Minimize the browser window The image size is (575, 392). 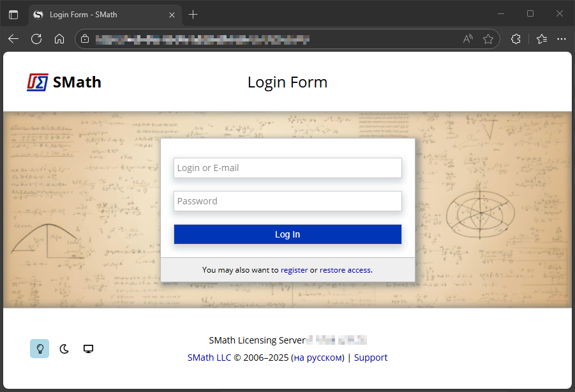[501, 14]
